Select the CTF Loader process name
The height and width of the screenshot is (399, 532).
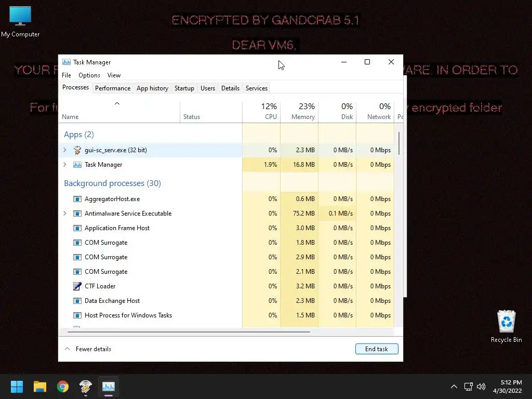tap(100, 286)
